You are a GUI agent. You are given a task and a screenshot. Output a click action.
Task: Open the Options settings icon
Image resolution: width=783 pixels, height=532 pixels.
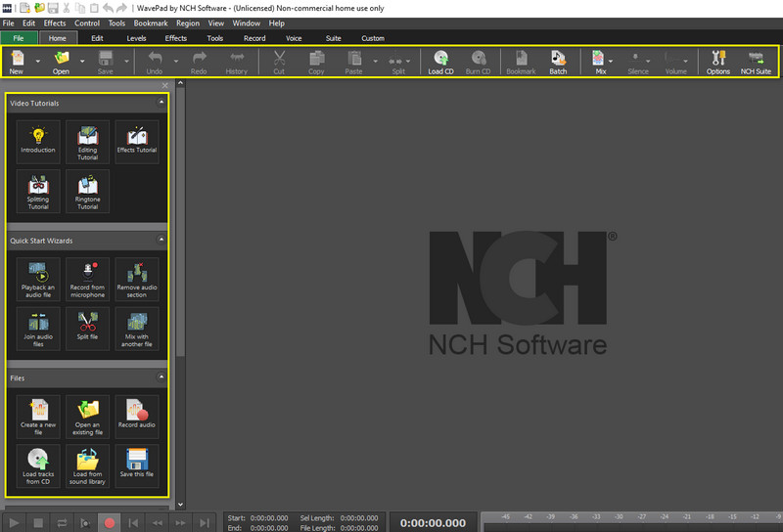click(717, 63)
